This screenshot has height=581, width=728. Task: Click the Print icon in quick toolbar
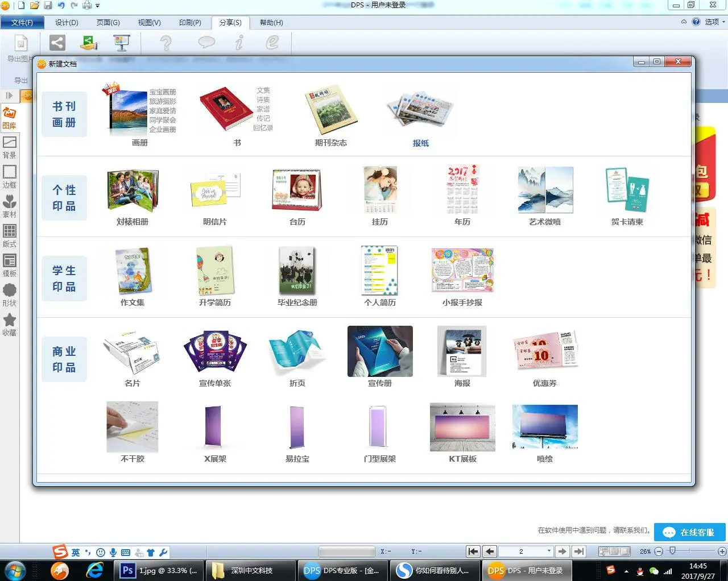click(87, 6)
